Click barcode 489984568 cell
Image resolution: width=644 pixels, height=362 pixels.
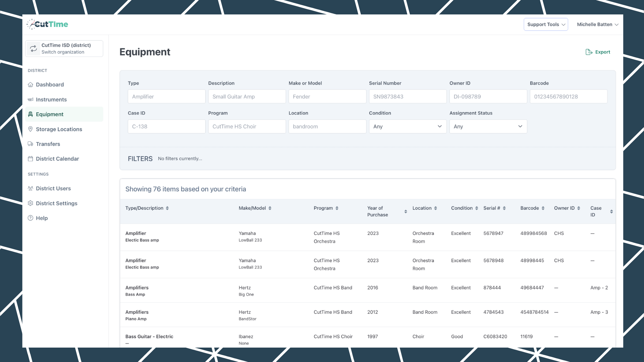click(534, 233)
